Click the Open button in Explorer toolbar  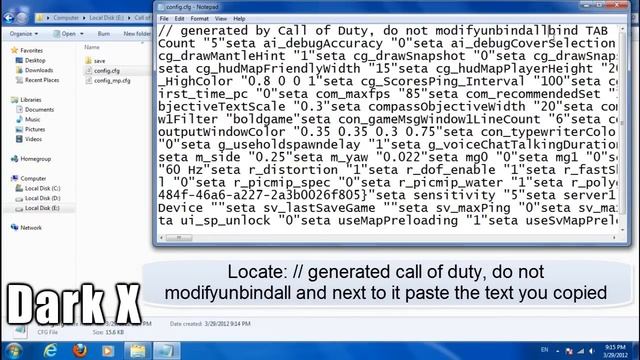(65, 33)
